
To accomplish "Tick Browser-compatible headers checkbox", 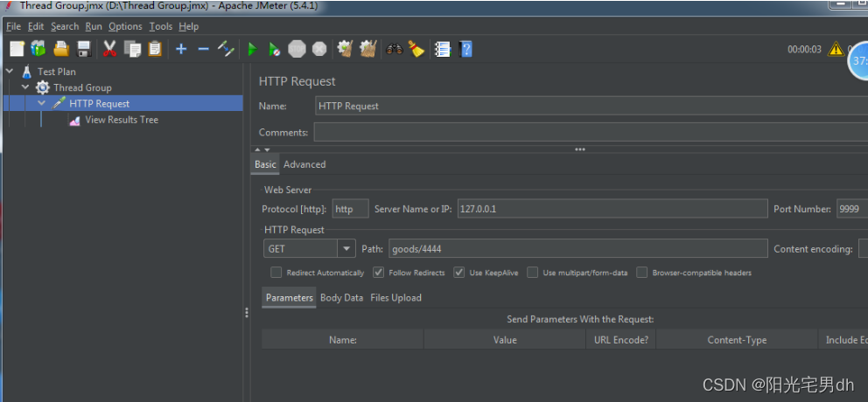I will [642, 273].
